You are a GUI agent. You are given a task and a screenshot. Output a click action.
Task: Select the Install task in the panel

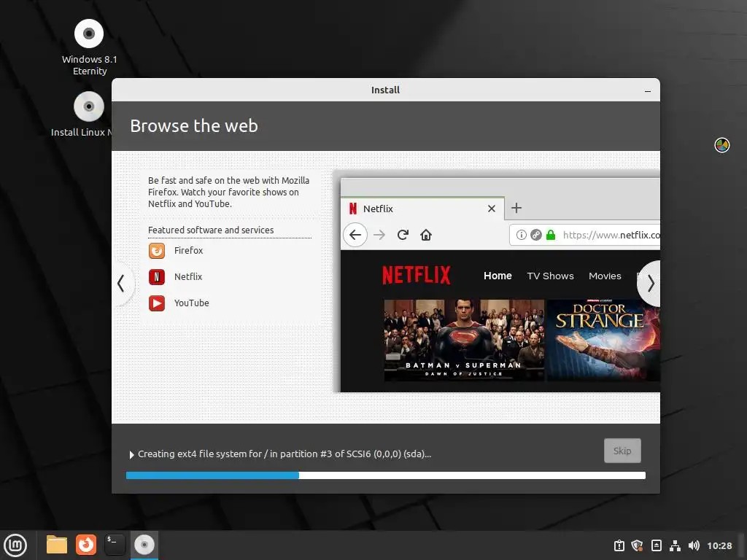(144, 545)
